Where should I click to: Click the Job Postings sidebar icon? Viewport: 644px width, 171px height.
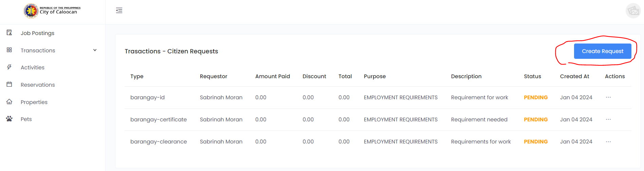(x=9, y=33)
